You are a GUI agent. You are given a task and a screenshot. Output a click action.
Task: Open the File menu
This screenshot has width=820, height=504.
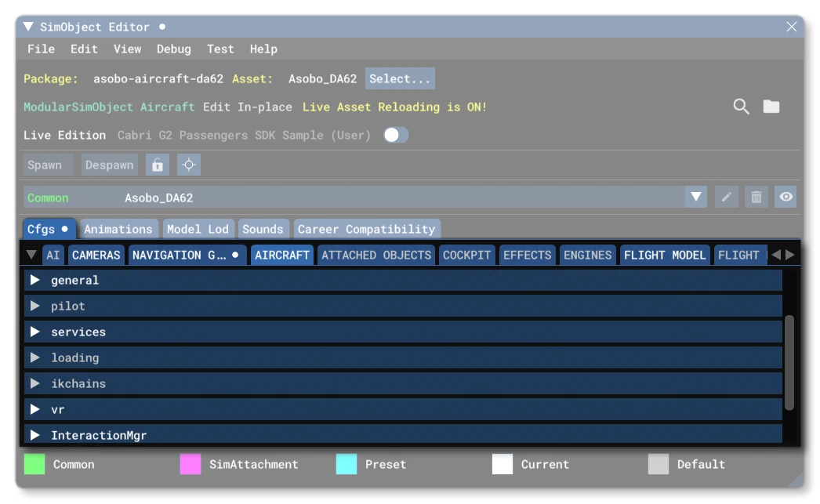coord(41,49)
